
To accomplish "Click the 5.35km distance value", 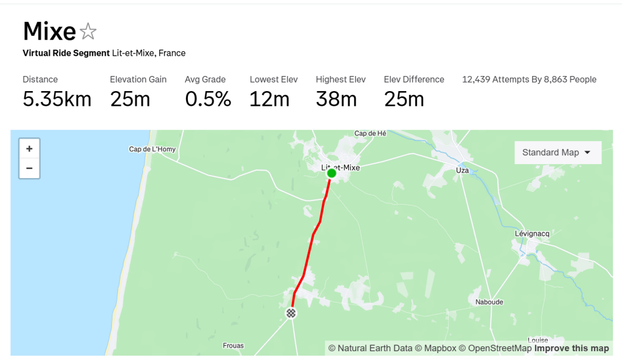I will (57, 99).
